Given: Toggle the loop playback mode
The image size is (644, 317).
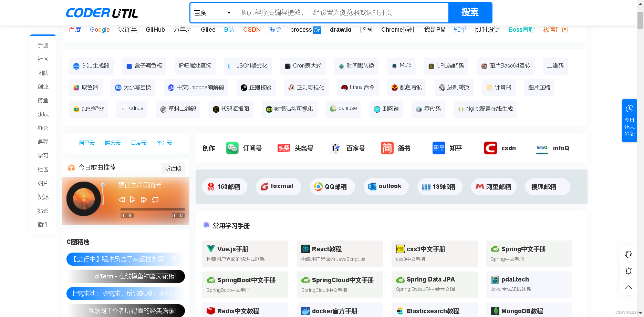Looking at the screenshot, I should coord(155,200).
